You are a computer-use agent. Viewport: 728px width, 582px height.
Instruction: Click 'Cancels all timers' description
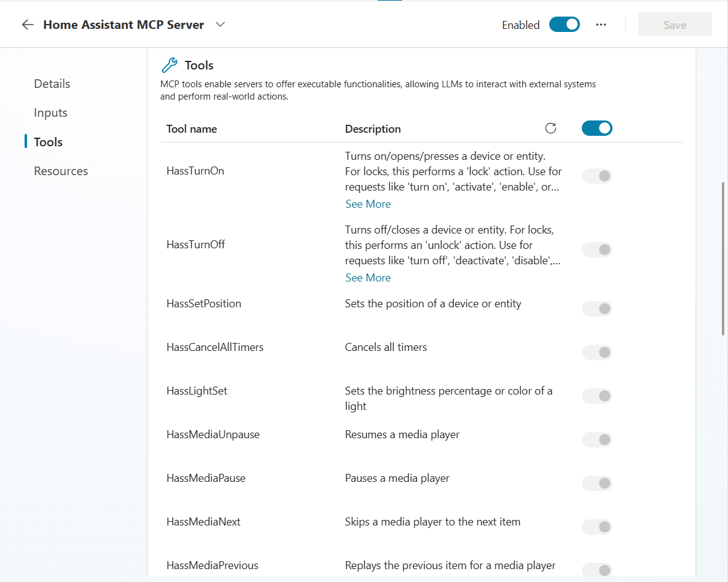[x=386, y=347]
